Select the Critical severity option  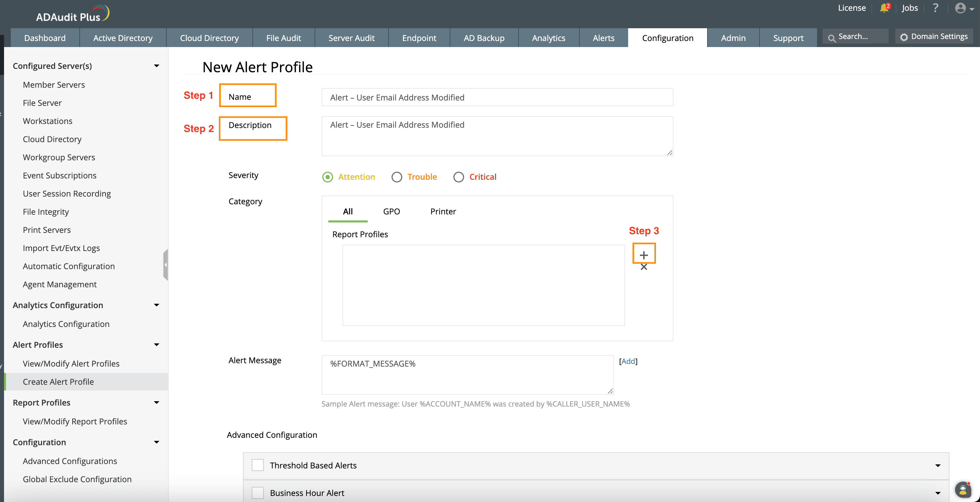[x=459, y=177]
